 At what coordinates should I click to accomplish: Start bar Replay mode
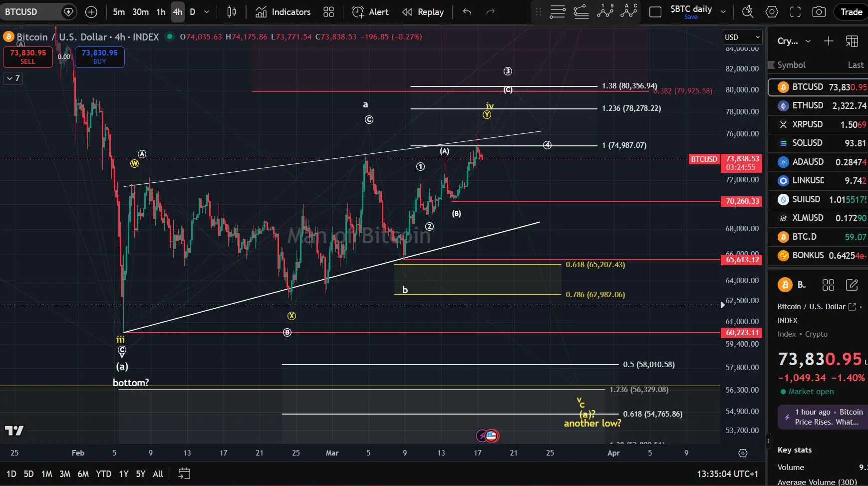423,12
